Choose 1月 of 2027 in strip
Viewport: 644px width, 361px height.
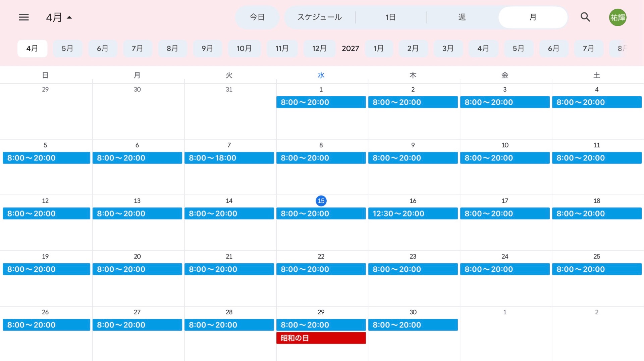pos(379,48)
